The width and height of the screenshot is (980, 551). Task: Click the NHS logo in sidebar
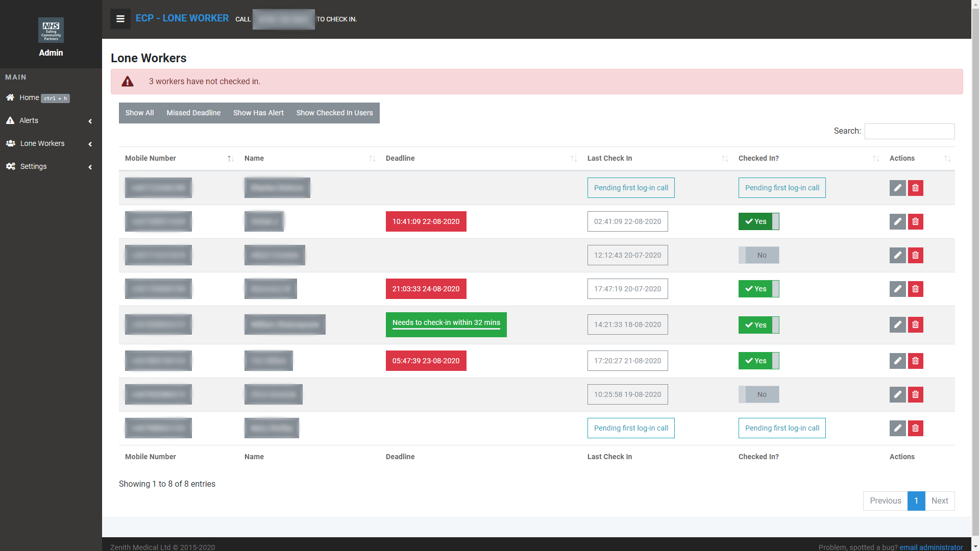51,31
